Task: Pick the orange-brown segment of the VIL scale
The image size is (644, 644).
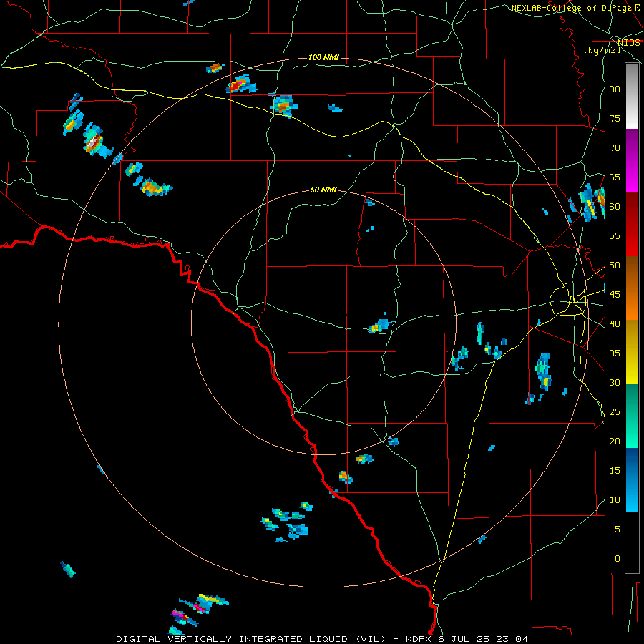Action: (x=632, y=288)
